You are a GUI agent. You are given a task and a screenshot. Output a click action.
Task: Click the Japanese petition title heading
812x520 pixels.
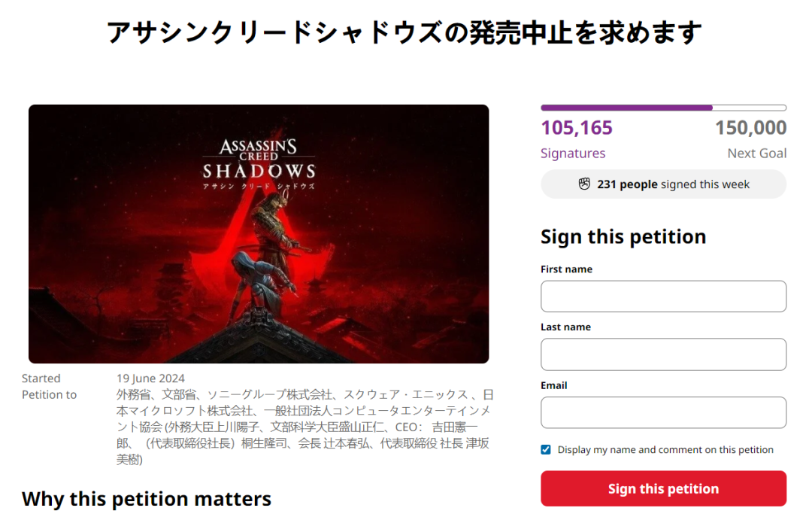coord(404,32)
